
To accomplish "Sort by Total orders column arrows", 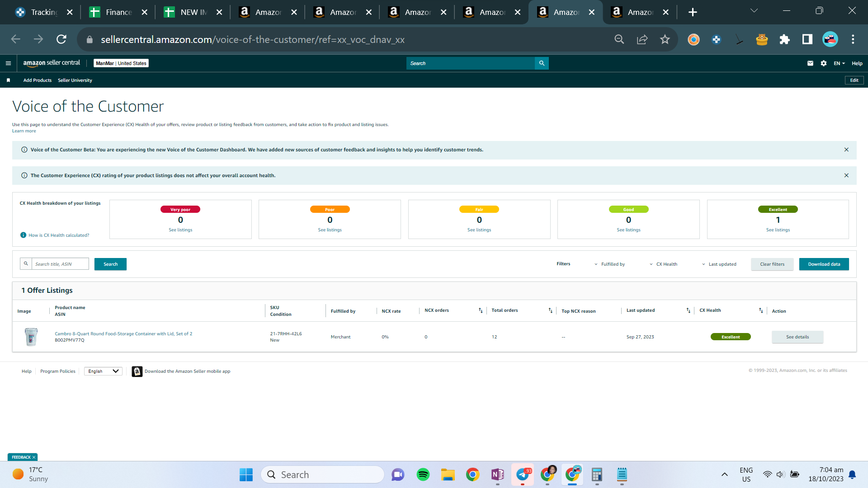I will point(550,310).
